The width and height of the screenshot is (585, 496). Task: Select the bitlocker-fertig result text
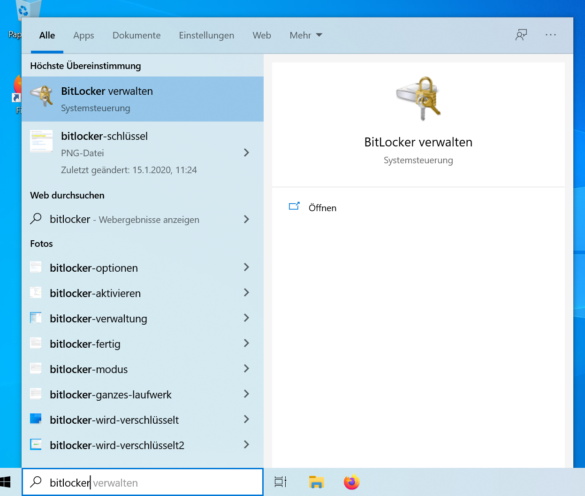tap(85, 344)
